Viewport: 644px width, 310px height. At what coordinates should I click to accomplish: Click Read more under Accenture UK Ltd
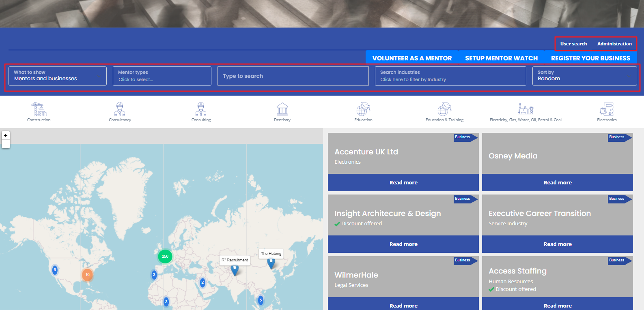pos(403,183)
